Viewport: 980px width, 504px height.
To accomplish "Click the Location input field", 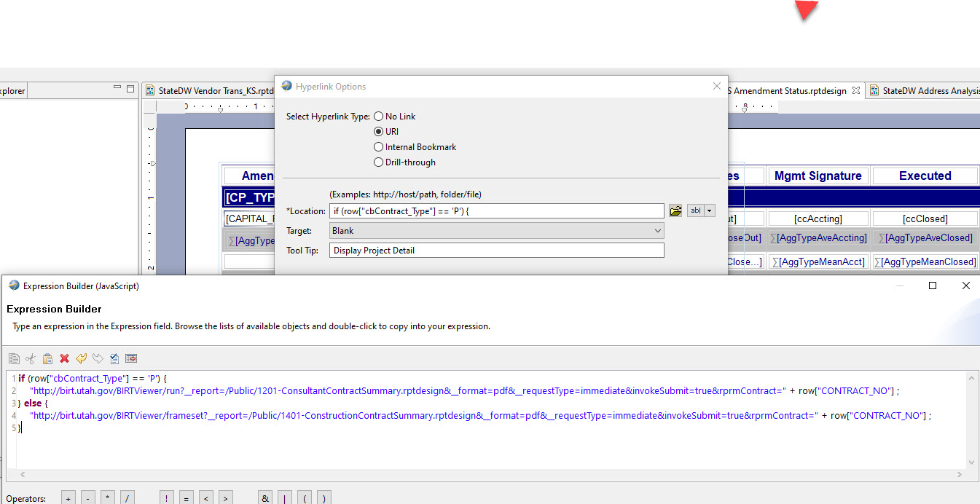I will point(496,210).
